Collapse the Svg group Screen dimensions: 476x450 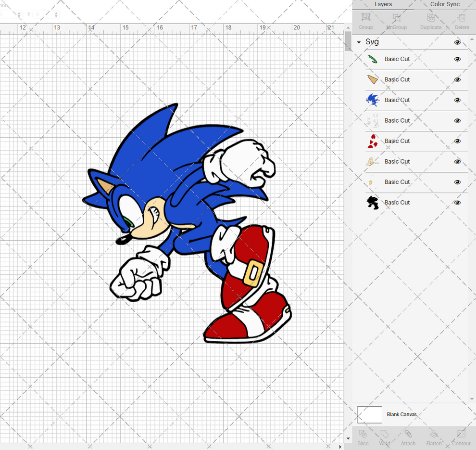point(358,42)
